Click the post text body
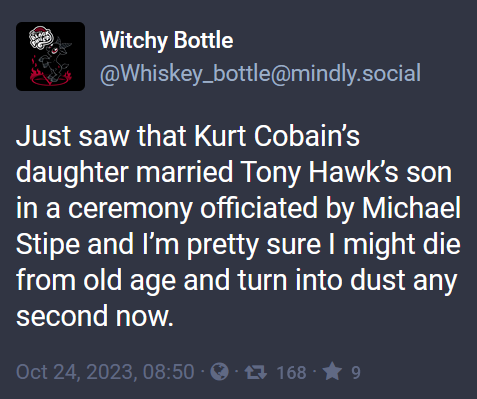The width and height of the screenshot is (477, 399). 238,226
